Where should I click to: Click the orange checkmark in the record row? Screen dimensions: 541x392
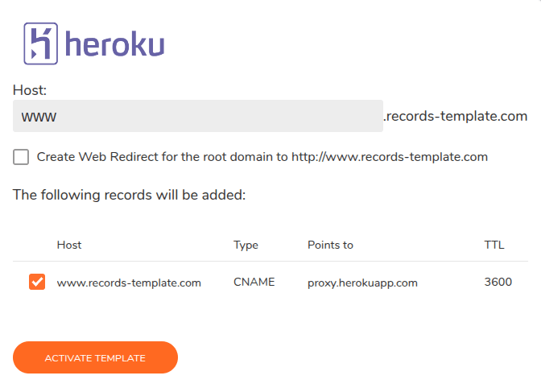pos(37,282)
